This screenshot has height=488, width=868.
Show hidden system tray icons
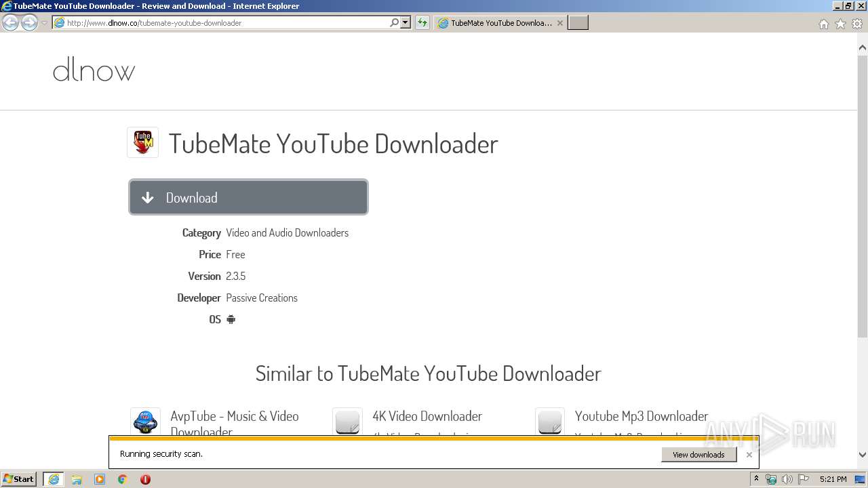(756, 479)
